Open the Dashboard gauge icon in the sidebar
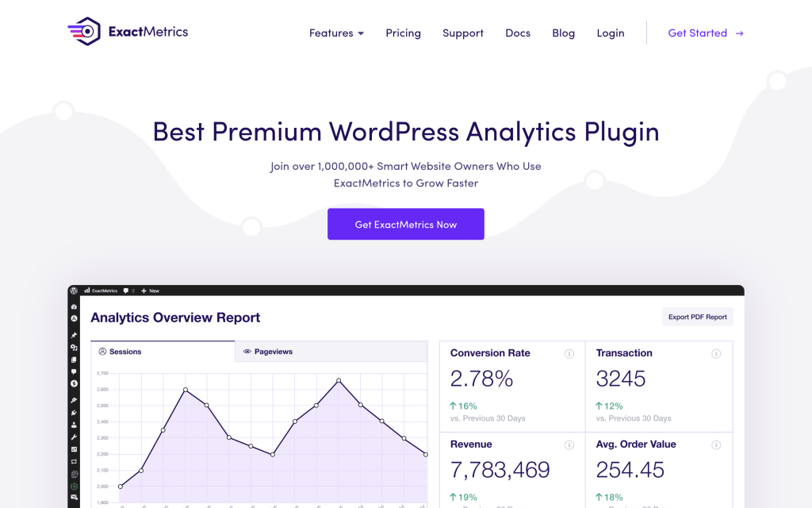Viewport: 812px width, 508px height. pyautogui.click(x=74, y=307)
